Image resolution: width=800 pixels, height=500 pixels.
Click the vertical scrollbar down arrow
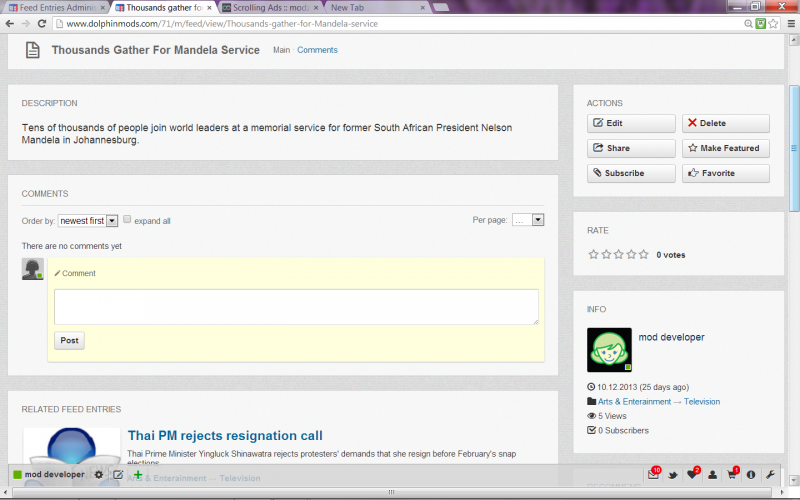click(x=794, y=481)
